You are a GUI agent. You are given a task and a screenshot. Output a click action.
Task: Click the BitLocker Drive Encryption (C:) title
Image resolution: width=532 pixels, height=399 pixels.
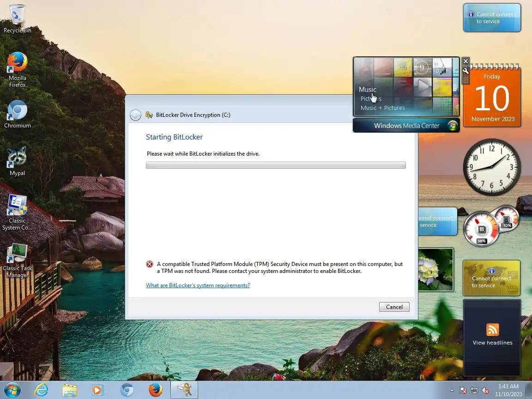pos(193,115)
